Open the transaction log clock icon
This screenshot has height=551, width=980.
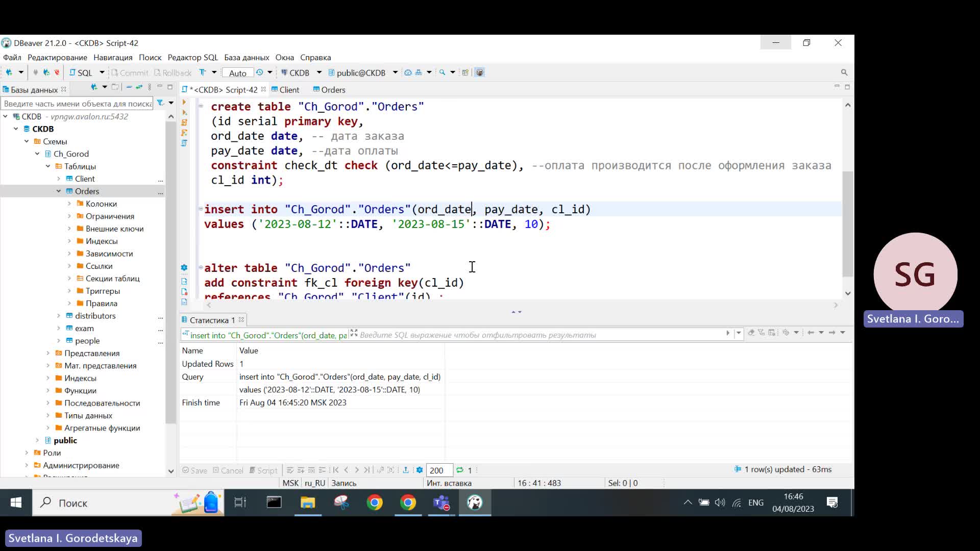(x=260, y=72)
